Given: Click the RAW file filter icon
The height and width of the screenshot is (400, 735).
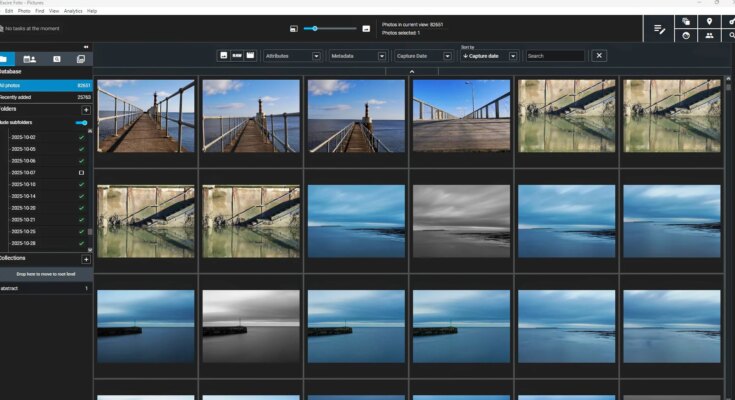Looking at the screenshot, I should pos(237,56).
